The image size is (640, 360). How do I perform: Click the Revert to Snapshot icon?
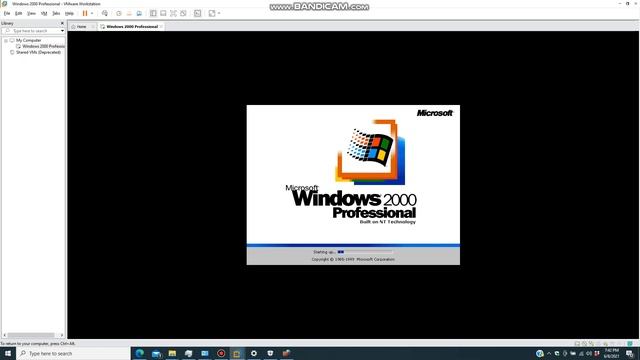[x=129, y=13]
